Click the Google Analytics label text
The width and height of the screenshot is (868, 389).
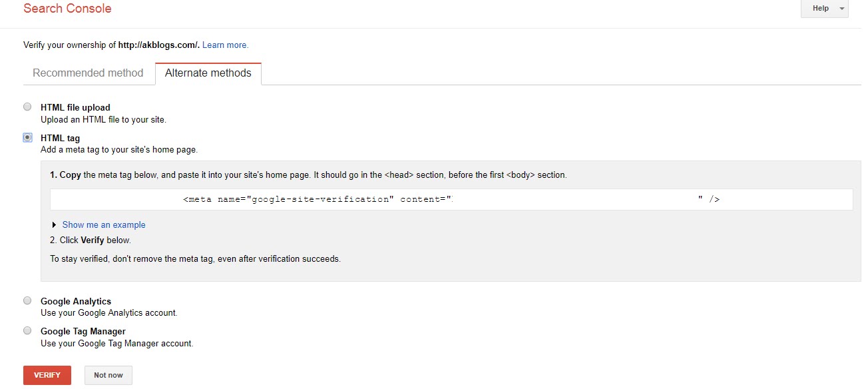pyautogui.click(x=76, y=301)
